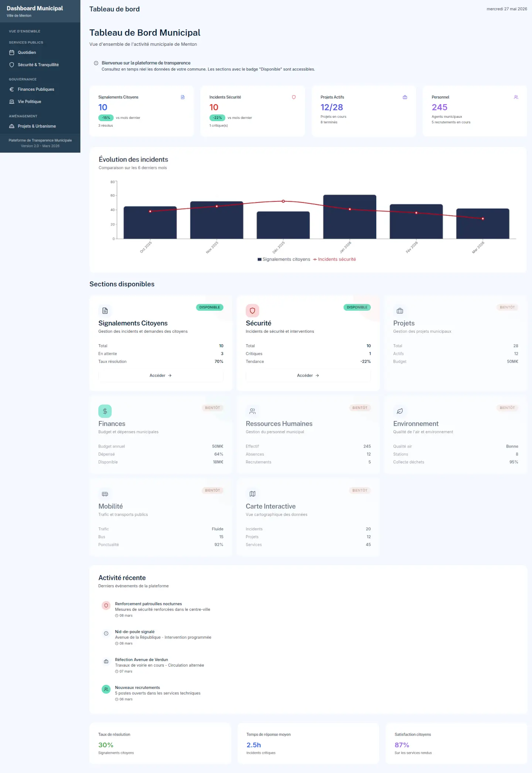The image size is (532, 773).
Task: Select Vue d'ensemble sidebar heading
Action: (x=25, y=31)
